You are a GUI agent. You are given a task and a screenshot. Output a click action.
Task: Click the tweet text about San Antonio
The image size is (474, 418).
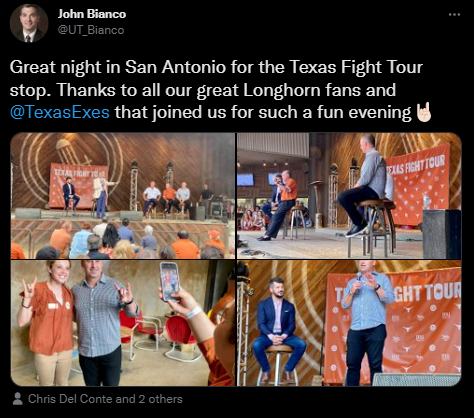[x=221, y=90]
